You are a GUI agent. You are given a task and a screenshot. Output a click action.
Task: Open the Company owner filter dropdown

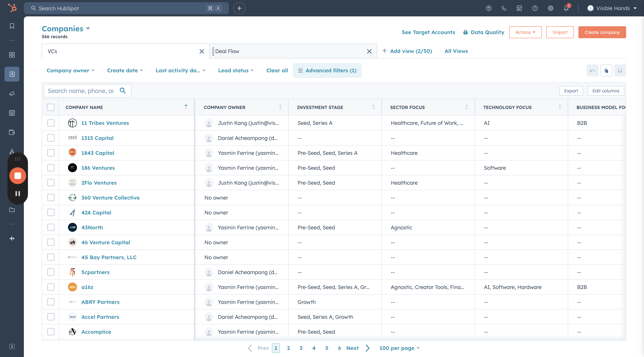coord(70,70)
